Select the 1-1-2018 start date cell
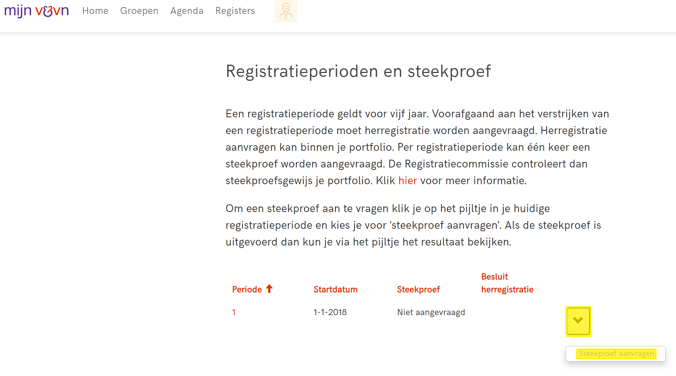 pos(330,312)
